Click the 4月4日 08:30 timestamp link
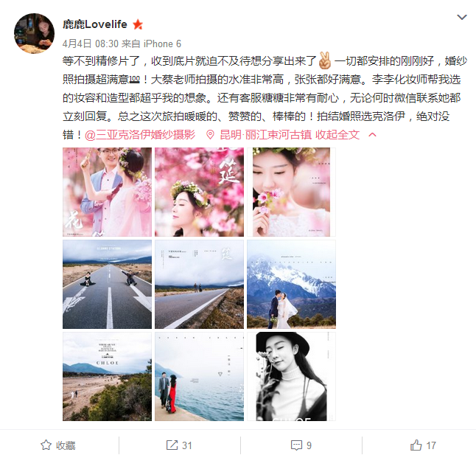 (91, 44)
